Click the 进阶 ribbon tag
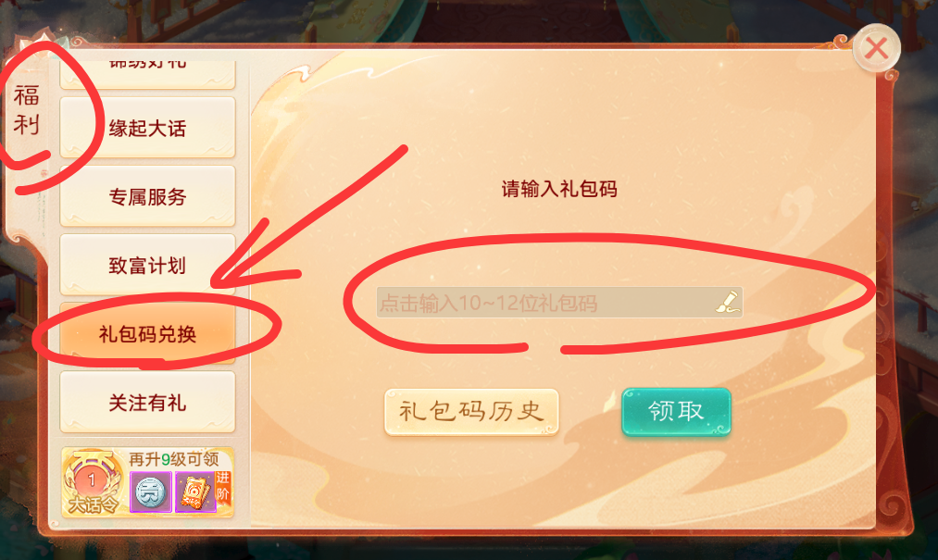938x560 pixels. (223, 486)
